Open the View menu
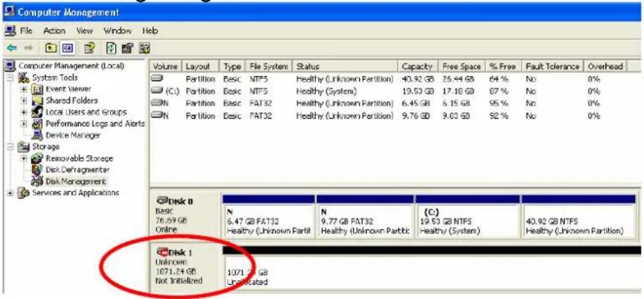Screen dimensions: 644x299 click(85, 31)
